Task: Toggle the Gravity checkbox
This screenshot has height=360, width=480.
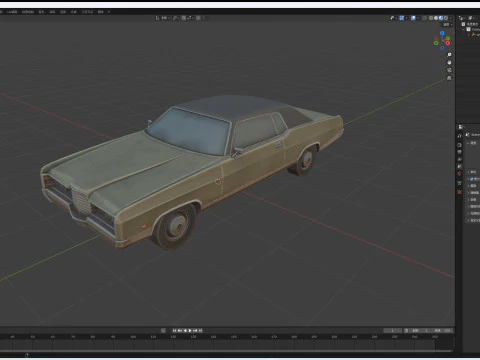Action: (x=472, y=179)
